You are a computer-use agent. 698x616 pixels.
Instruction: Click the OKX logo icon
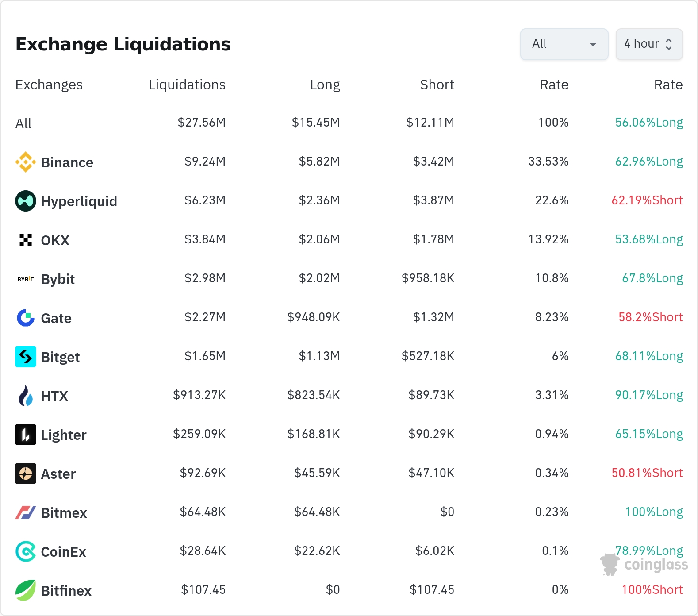pyautogui.click(x=26, y=240)
